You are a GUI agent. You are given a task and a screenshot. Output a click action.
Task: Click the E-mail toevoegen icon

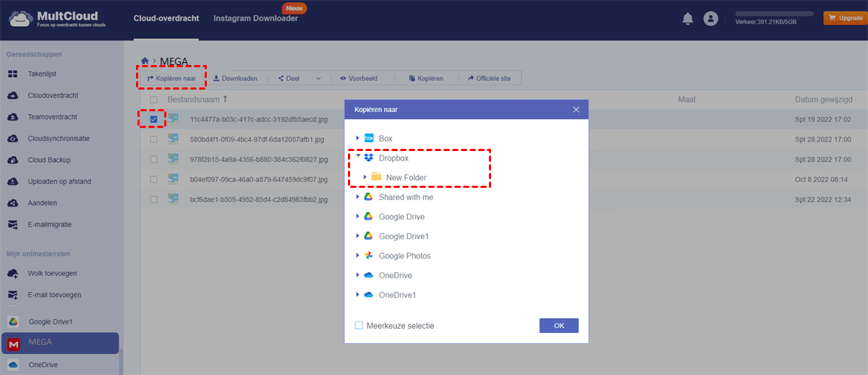[x=13, y=295]
